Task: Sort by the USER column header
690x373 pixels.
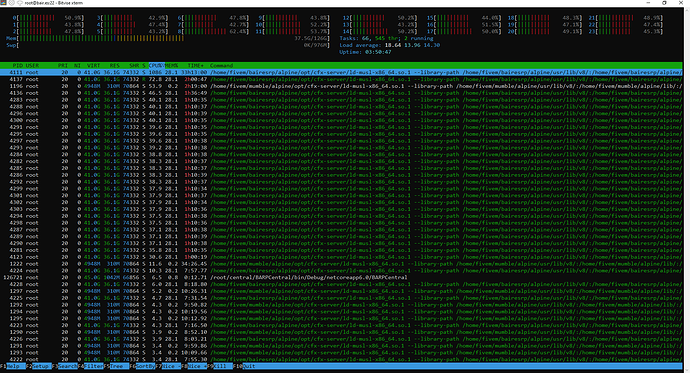Action: coord(32,66)
